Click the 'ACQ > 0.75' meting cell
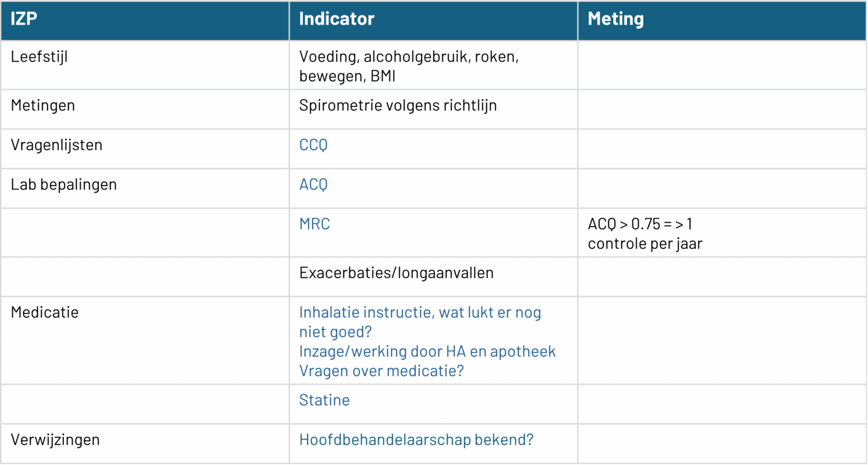The height and width of the screenshot is (465, 868). click(645, 234)
